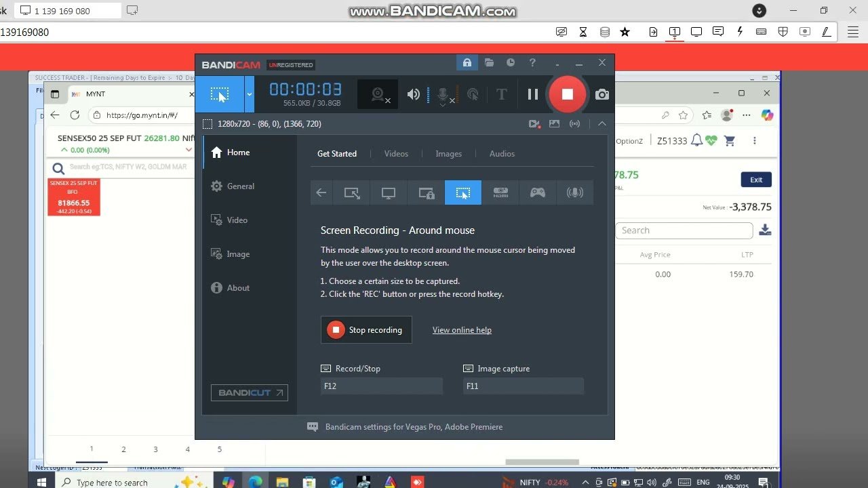The height and width of the screenshot is (488, 868).
Task: Click the lightning bolt actions icon in remote toolbar
Action: 740,32
